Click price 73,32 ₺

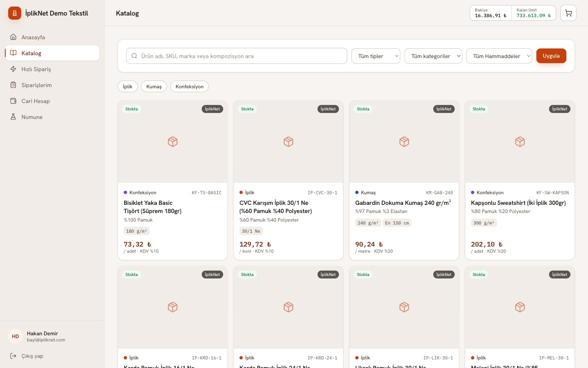coord(138,244)
